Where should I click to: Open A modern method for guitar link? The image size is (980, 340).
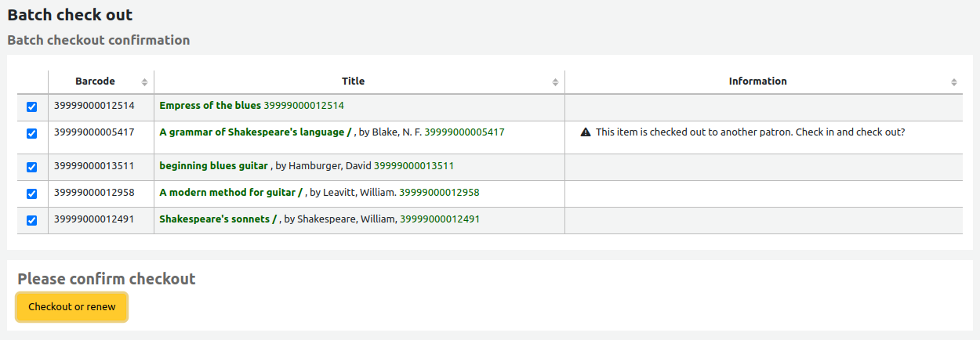[x=230, y=193]
